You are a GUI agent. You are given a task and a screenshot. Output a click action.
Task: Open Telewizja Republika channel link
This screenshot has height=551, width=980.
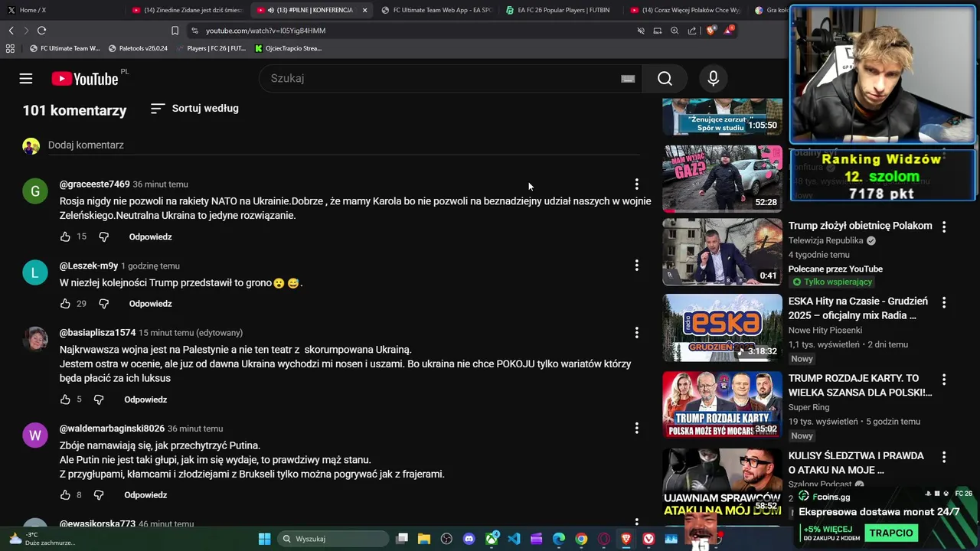pyautogui.click(x=825, y=240)
